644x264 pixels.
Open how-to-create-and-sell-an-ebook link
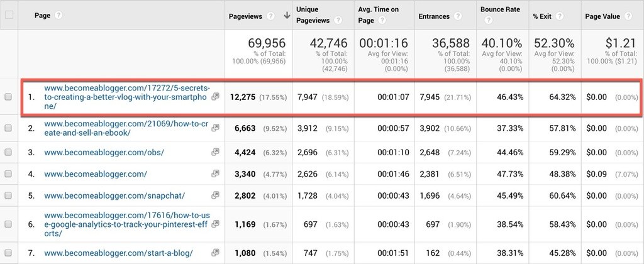126,128
